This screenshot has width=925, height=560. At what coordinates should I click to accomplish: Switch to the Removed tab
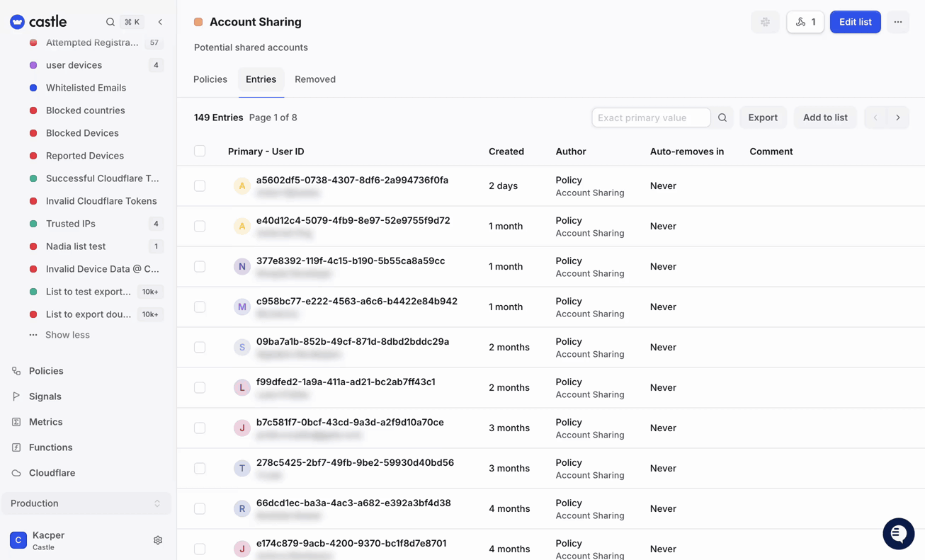[315, 79]
